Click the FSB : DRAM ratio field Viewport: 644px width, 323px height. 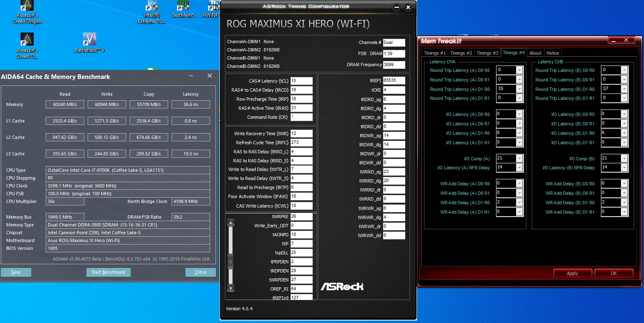tap(394, 54)
